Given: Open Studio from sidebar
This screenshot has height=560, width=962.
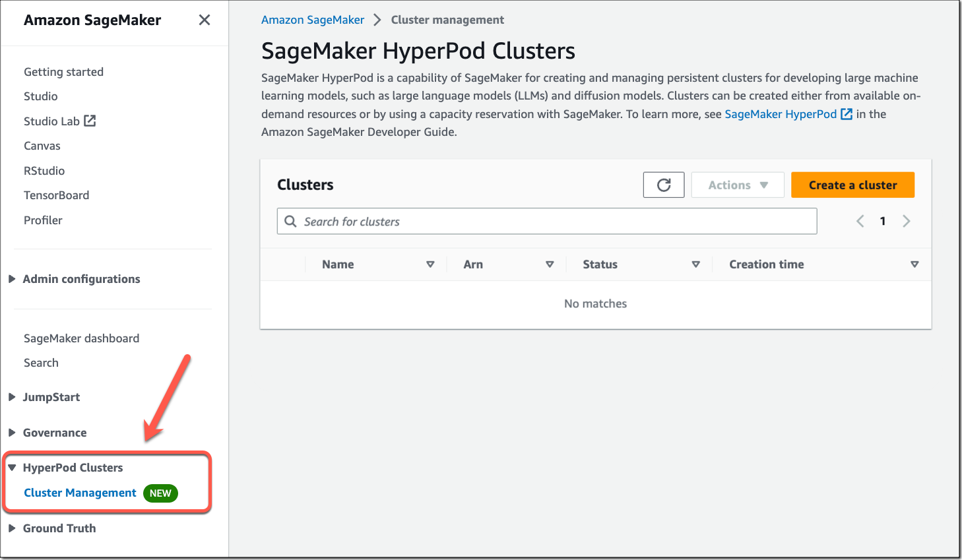Looking at the screenshot, I should click(41, 96).
